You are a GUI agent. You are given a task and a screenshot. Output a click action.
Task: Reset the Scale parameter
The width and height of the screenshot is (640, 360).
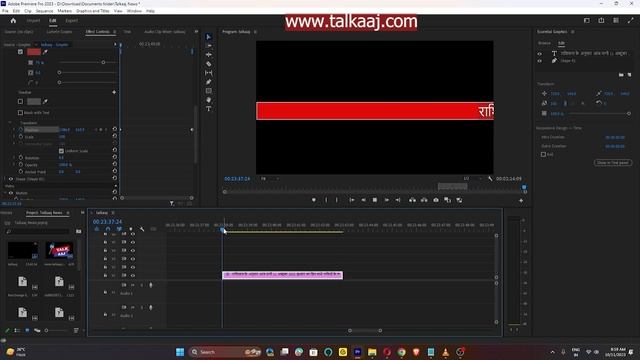coord(115,136)
